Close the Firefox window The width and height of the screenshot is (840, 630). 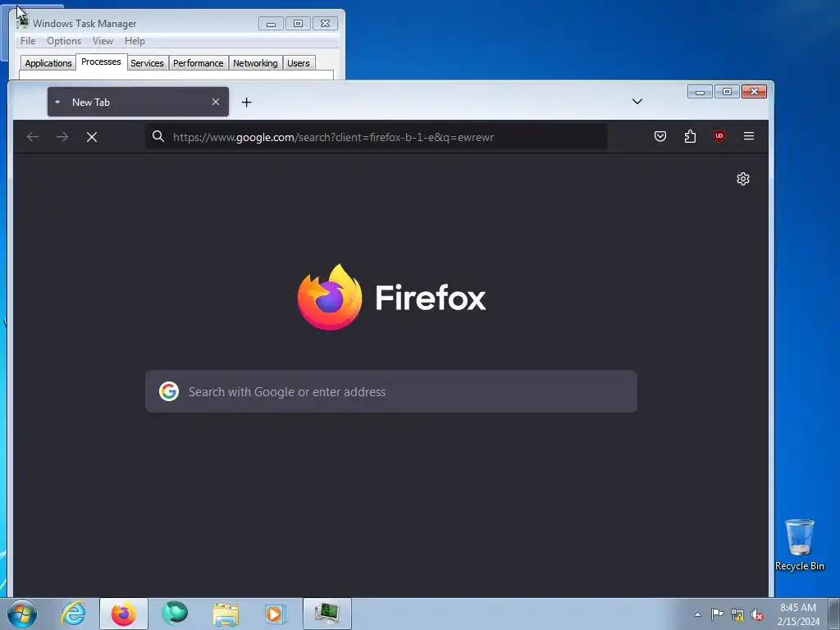pos(755,92)
